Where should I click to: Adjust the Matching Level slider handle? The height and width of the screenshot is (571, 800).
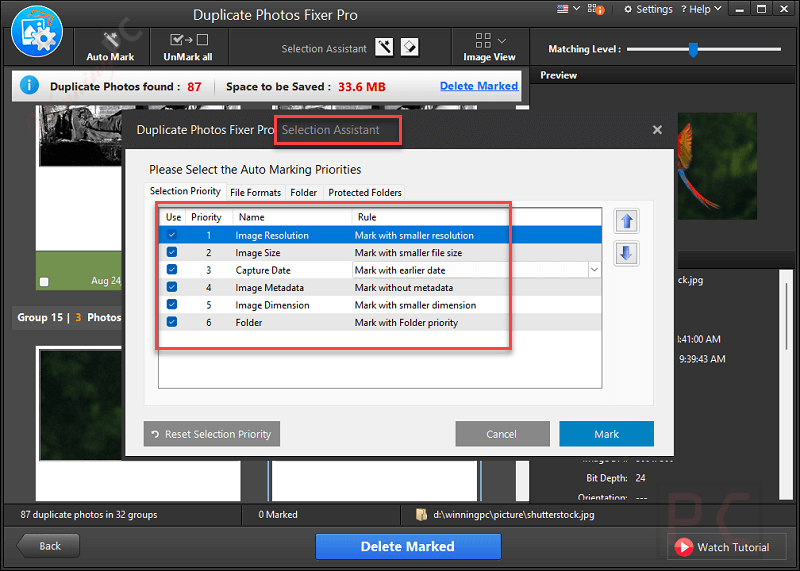(692, 49)
